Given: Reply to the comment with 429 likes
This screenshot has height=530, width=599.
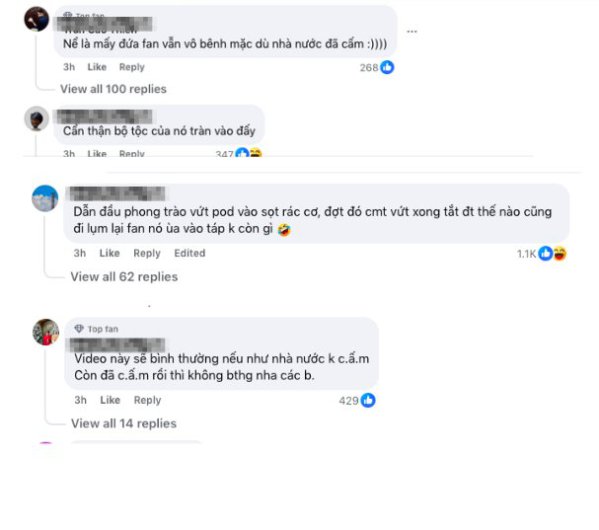Looking at the screenshot, I should (x=147, y=400).
